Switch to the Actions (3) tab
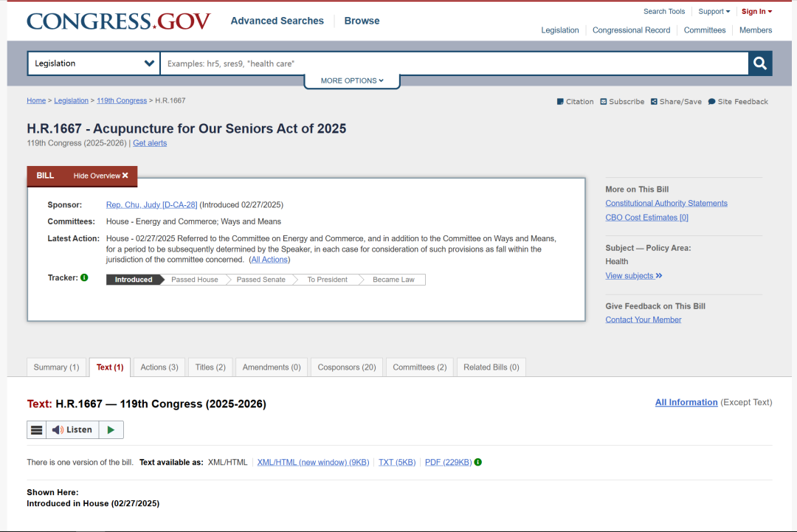Screen dimensions: 797x532 [x=159, y=367]
